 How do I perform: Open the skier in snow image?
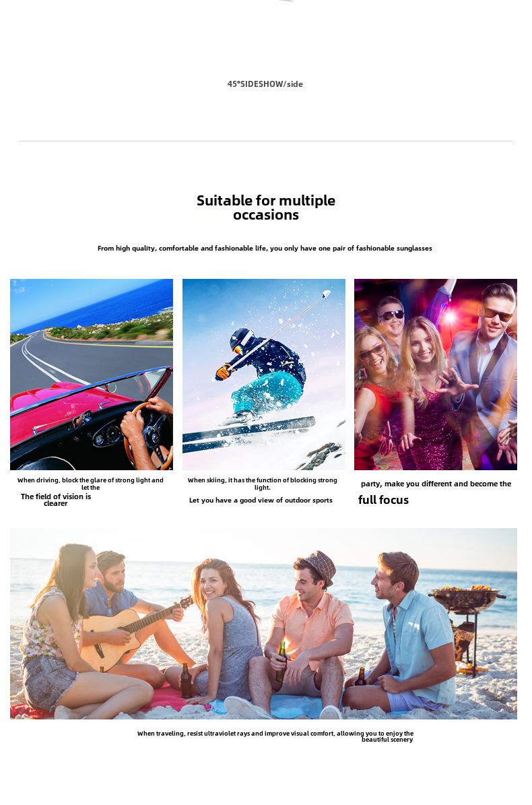264,375
